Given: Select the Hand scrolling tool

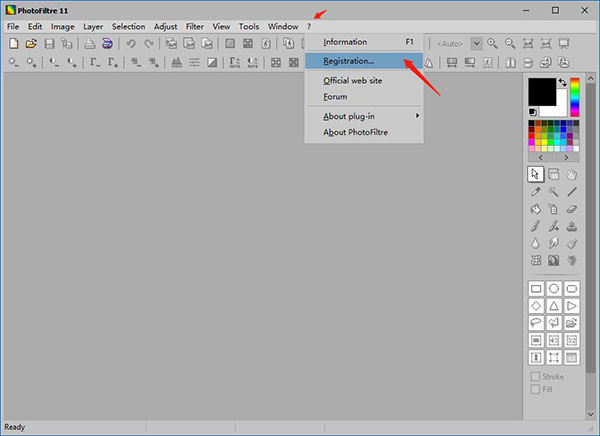Looking at the screenshot, I should (572, 175).
